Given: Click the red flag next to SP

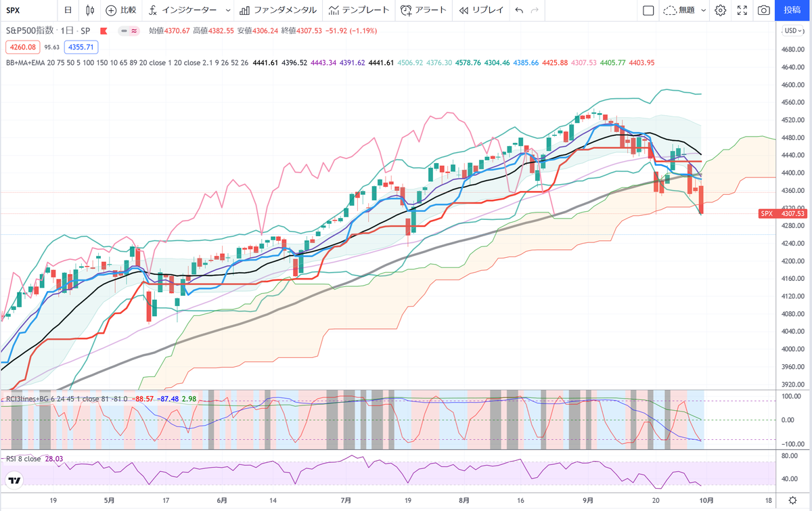Looking at the screenshot, I should click(x=104, y=31).
